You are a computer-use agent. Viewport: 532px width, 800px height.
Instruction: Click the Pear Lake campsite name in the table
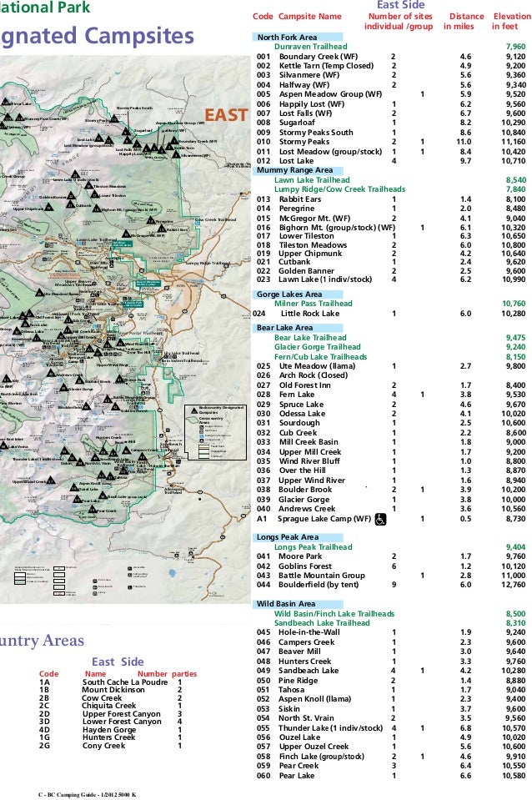[297, 776]
